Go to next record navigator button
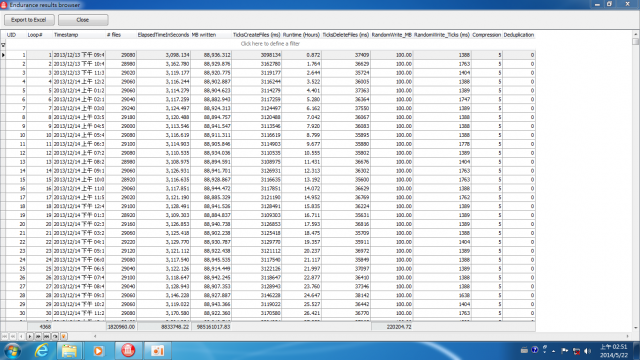 coord(30,336)
